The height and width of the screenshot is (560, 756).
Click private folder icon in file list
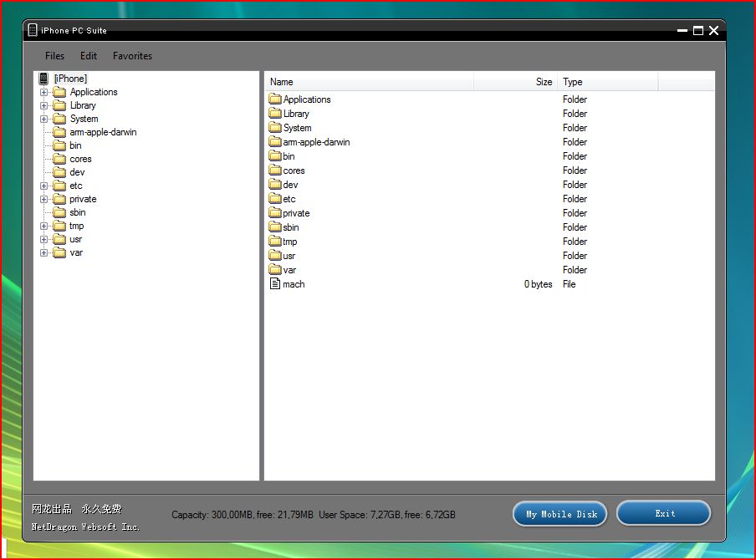point(275,213)
